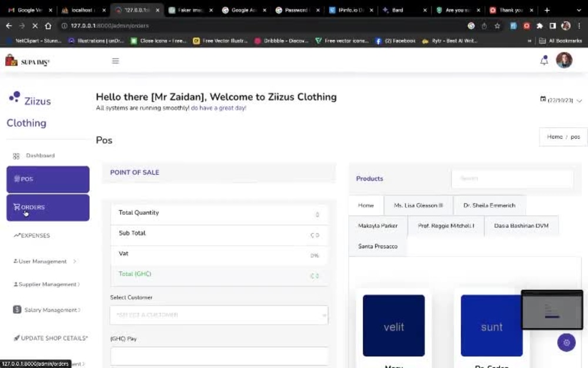
Task: Expand Salary Management submenu
Action: (47, 310)
